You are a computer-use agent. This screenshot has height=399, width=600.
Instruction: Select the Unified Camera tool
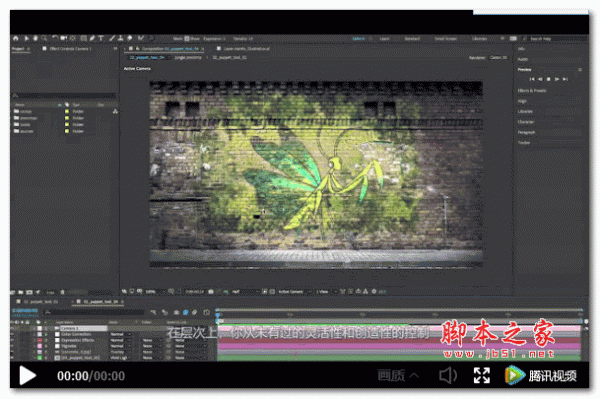(x=64, y=38)
